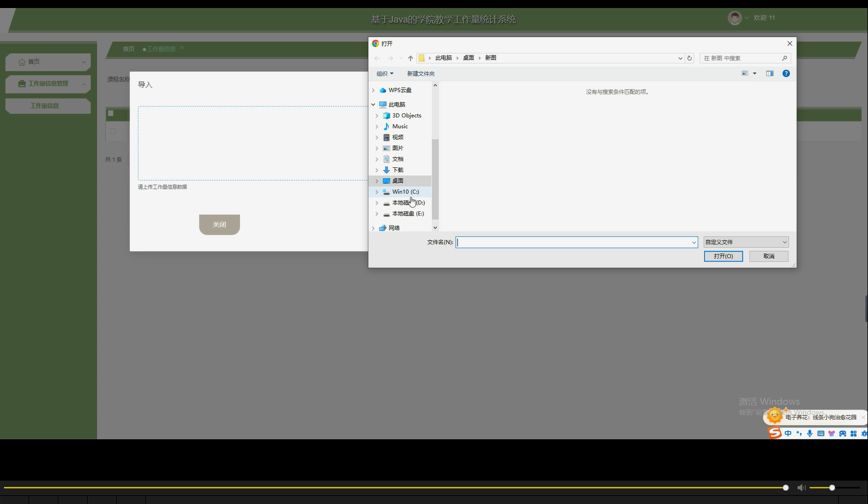Select the user avatar at top right
Image resolution: width=868 pixels, height=504 pixels.
pyautogui.click(x=735, y=18)
